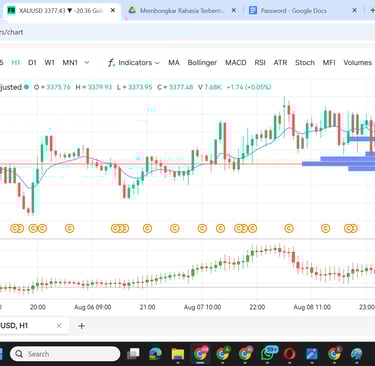Switch to Password - Google Docs tab
This screenshot has width=375, height=366.
(x=293, y=11)
